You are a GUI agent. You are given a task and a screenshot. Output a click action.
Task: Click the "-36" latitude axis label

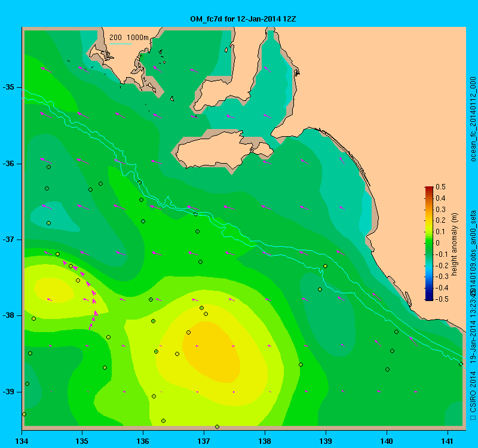(8, 164)
